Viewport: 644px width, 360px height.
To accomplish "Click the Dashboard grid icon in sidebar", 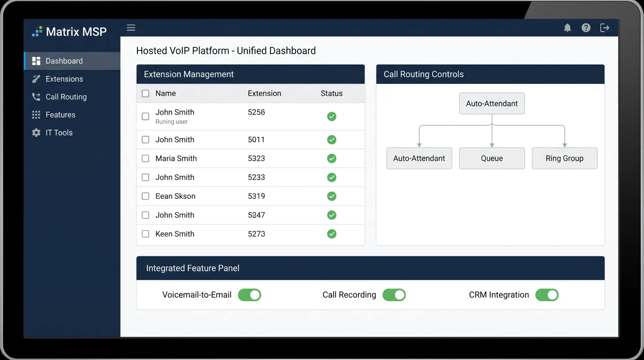I will tap(36, 61).
